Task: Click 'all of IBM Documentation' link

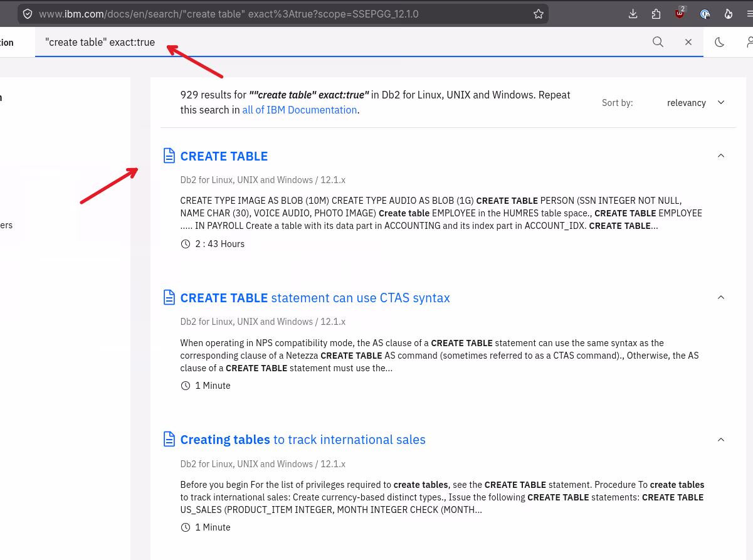Action: [x=300, y=110]
